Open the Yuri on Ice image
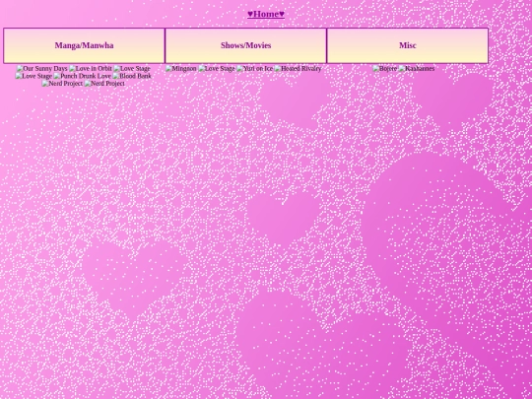The width and height of the screenshot is (532, 399). pyautogui.click(x=254, y=69)
